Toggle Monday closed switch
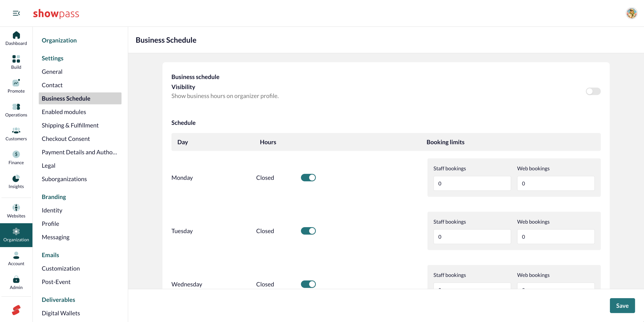 tap(308, 178)
